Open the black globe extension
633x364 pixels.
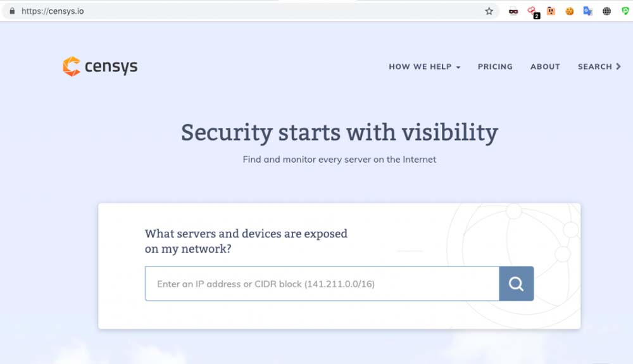click(x=606, y=11)
